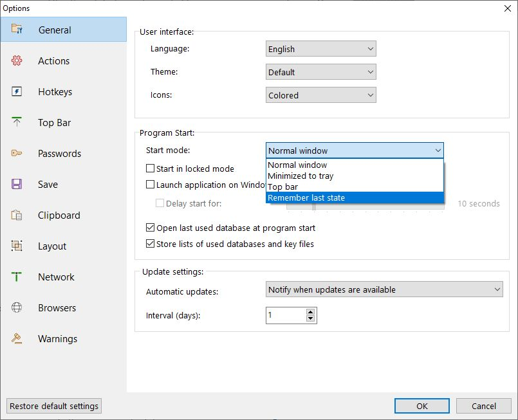Click the Passwords key icon

[17, 153]
